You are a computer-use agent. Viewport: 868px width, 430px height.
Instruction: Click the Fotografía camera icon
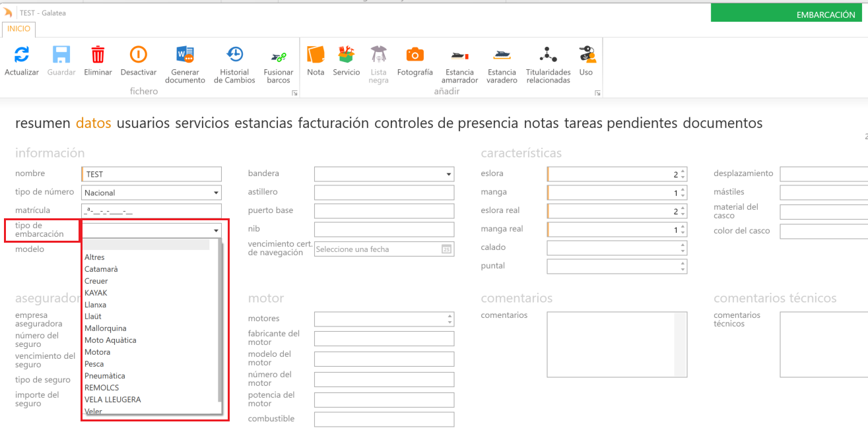coord(415,55)
